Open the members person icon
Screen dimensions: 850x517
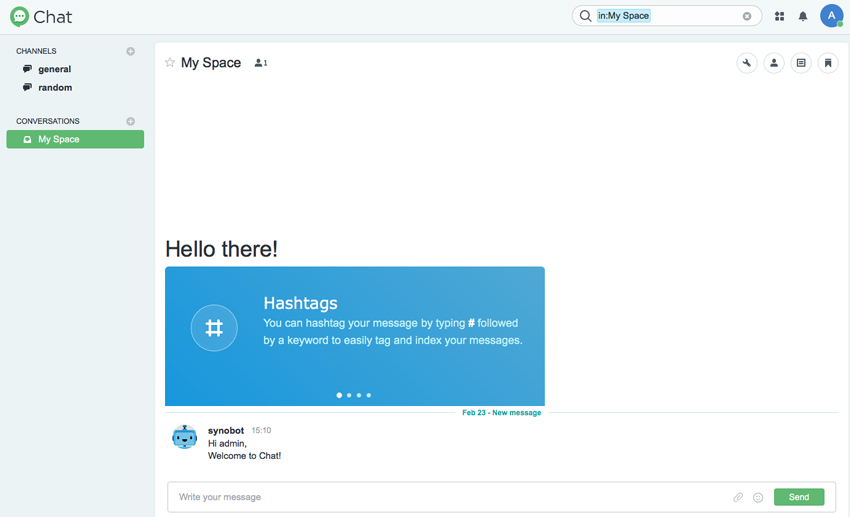pyautogui.click(x=774, y=63)
